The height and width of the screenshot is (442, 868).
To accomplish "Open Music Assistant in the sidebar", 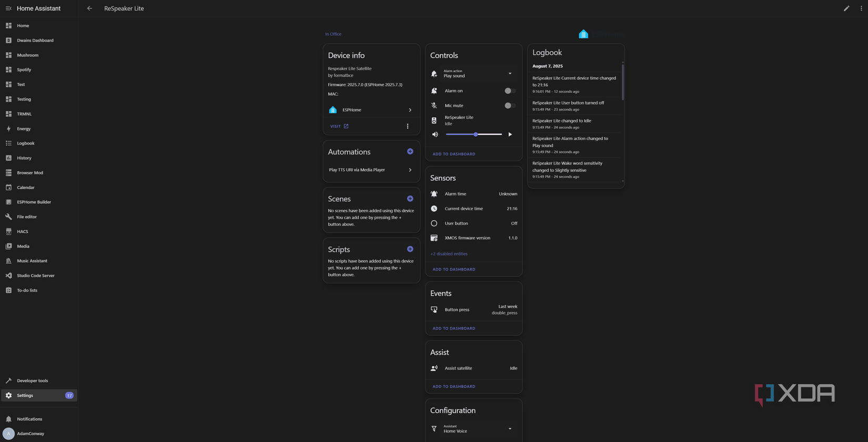I will point(39,261).
